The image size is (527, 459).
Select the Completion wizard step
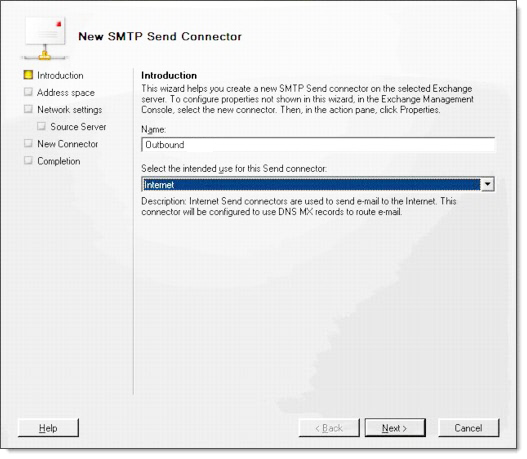point(59,161)
